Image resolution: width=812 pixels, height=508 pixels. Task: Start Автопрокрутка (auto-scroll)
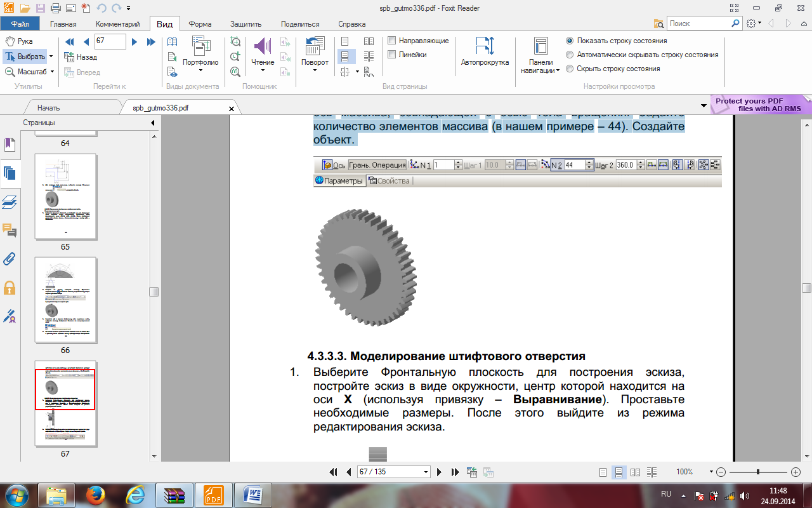(x=485, y=52)
